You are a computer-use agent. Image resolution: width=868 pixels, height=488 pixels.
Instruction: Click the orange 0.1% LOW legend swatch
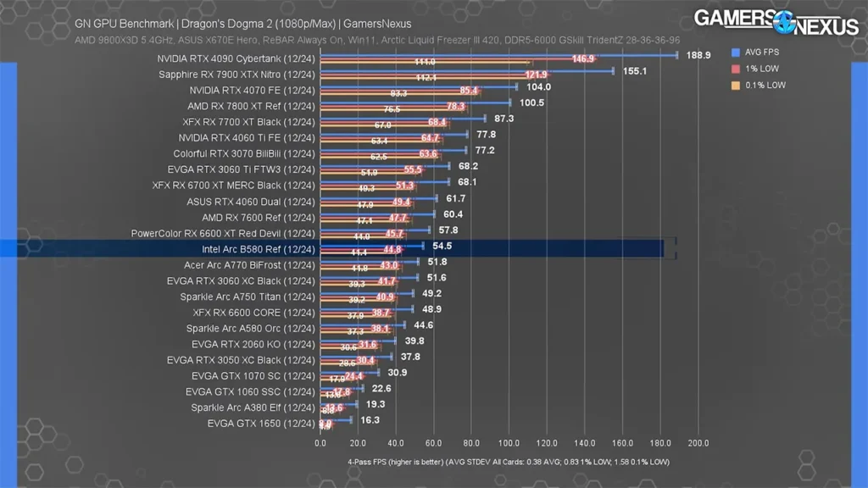[736, 86]
